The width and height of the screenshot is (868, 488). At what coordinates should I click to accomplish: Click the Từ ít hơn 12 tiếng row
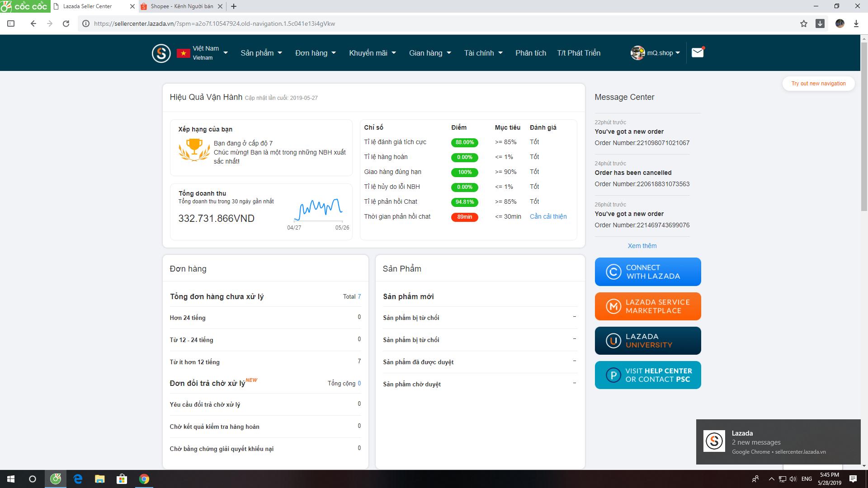click(x=265, y=362)
